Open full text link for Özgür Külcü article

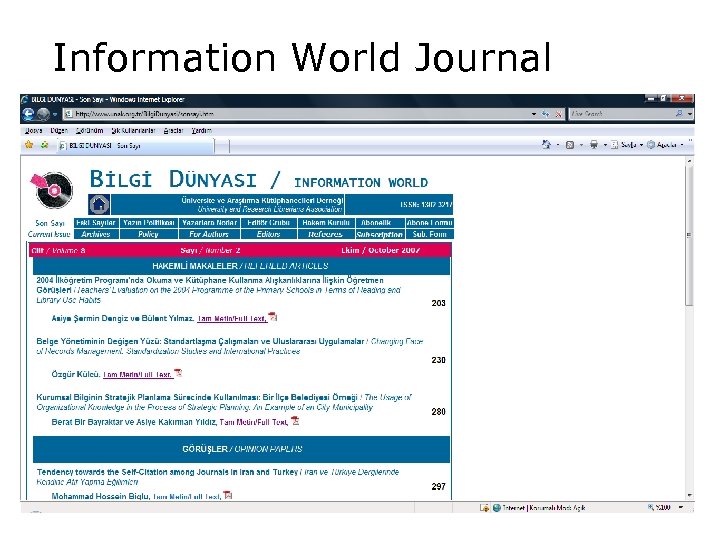pos(138,375)
